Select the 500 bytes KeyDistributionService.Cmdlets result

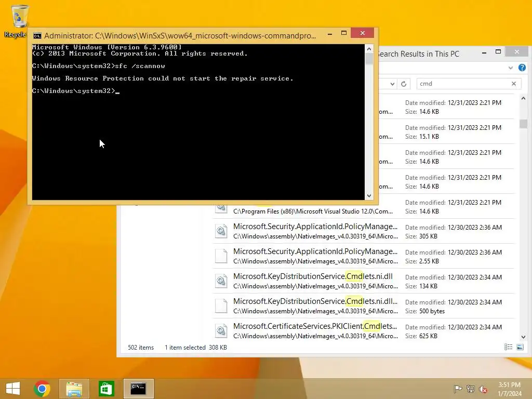click(x=363, y=306)
